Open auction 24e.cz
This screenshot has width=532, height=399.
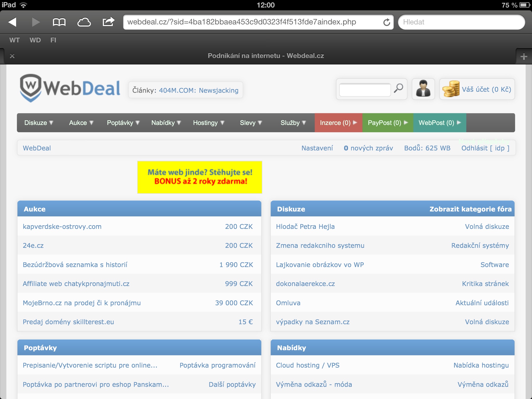point(33,245)
